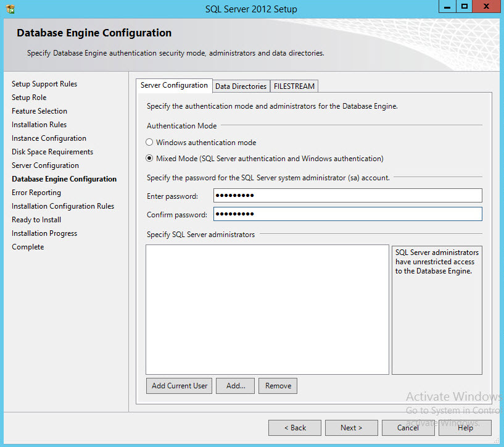Click the Confirm password field
Screen dimensions: 504x447
click(347, 214)
